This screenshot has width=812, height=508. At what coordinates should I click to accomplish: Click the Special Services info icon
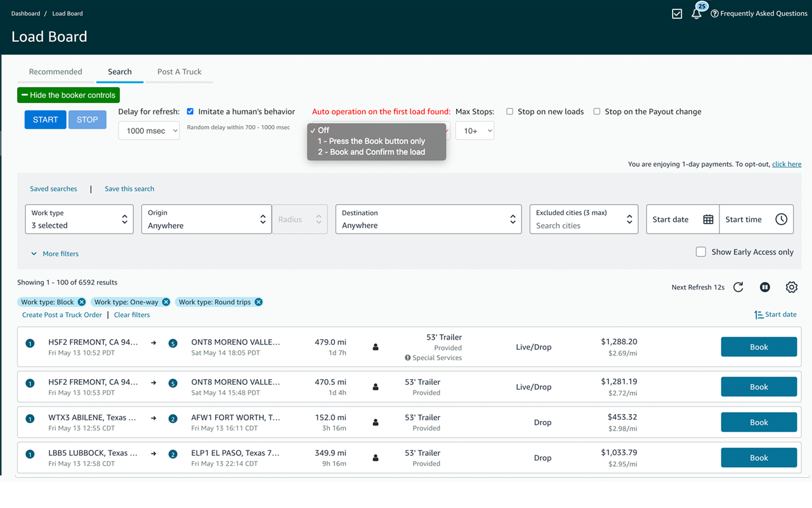point(407,358)
